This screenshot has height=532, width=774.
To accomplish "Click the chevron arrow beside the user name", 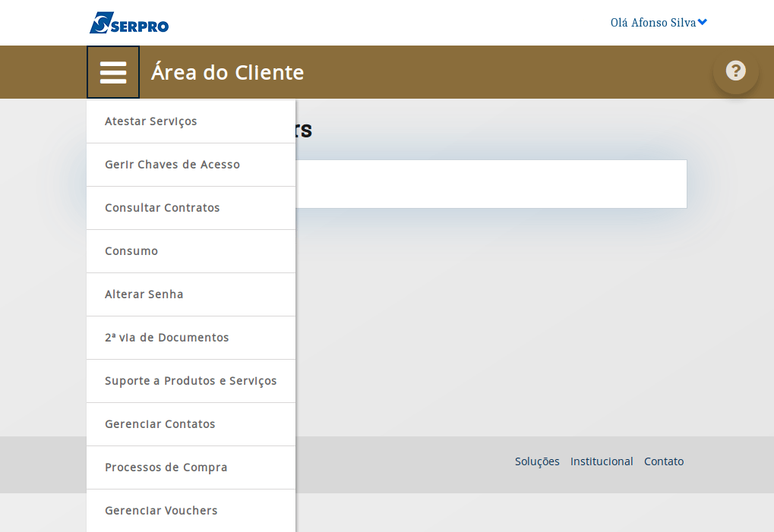I will (703, 23).
